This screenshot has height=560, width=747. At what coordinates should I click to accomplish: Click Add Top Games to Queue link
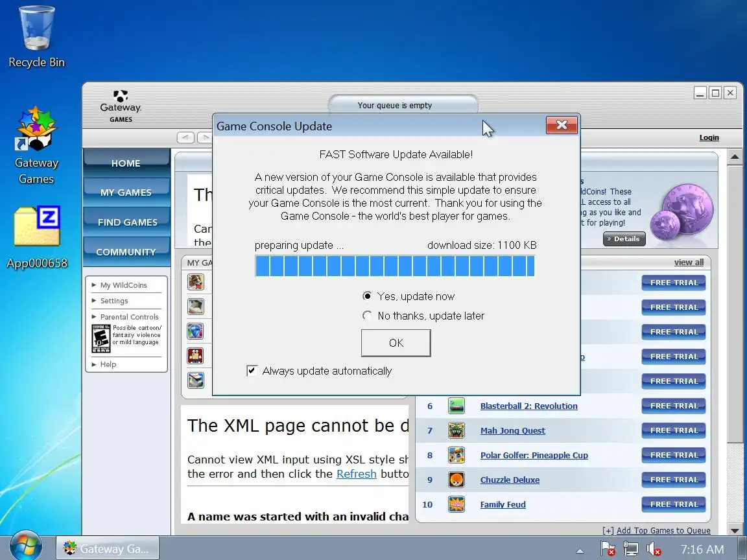tap(663, 530)
